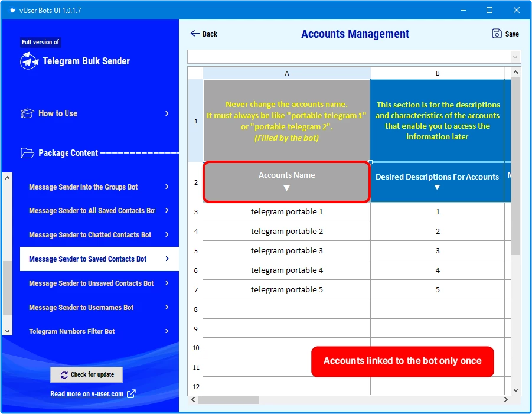The height and width of the screenshot is (414, 532).
Task: Expand Message Sender into the Groups Bot chevron
Action: (167, 187)
